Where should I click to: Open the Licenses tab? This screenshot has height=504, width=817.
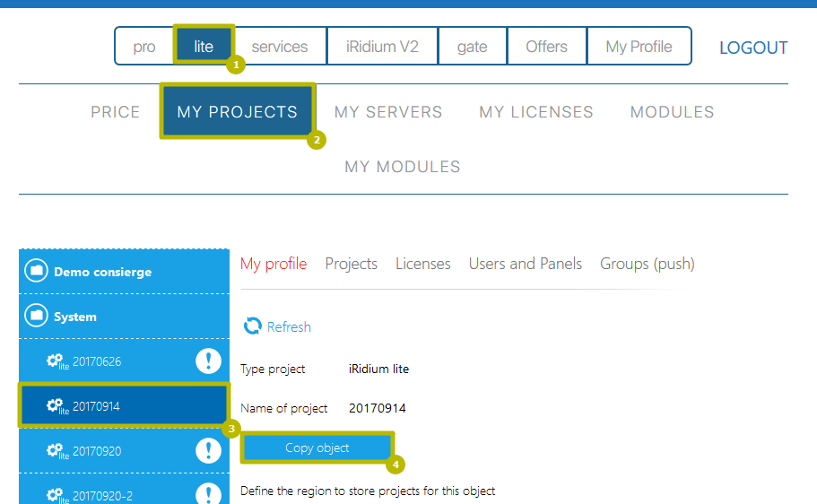(x=422, y=264)
